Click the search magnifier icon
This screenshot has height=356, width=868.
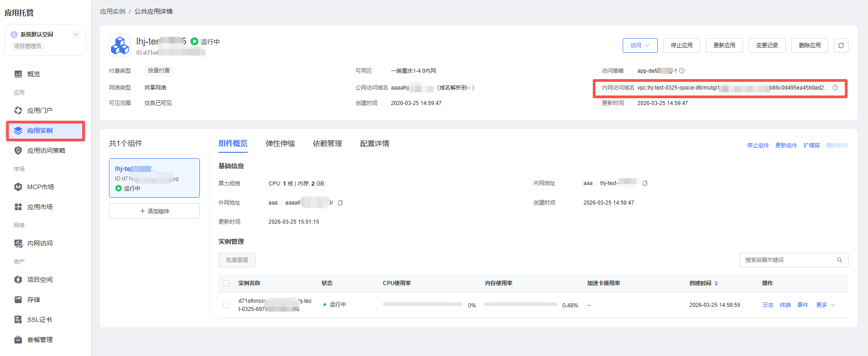click(x=839, y=260)
